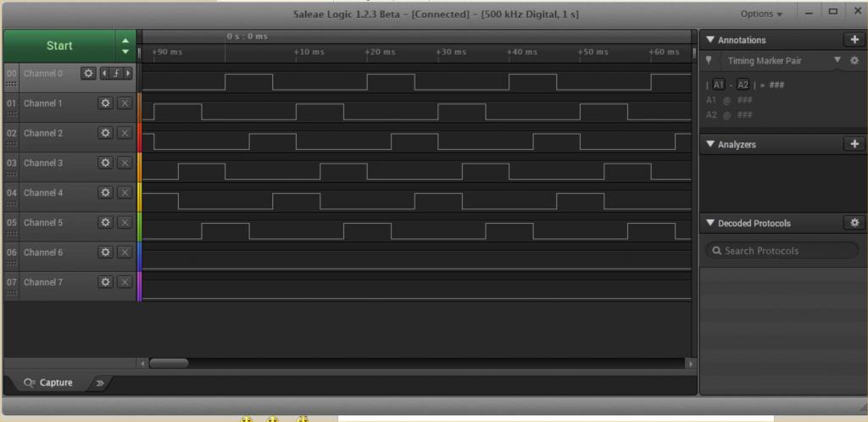Click the A1 timing marker badge

719,85
